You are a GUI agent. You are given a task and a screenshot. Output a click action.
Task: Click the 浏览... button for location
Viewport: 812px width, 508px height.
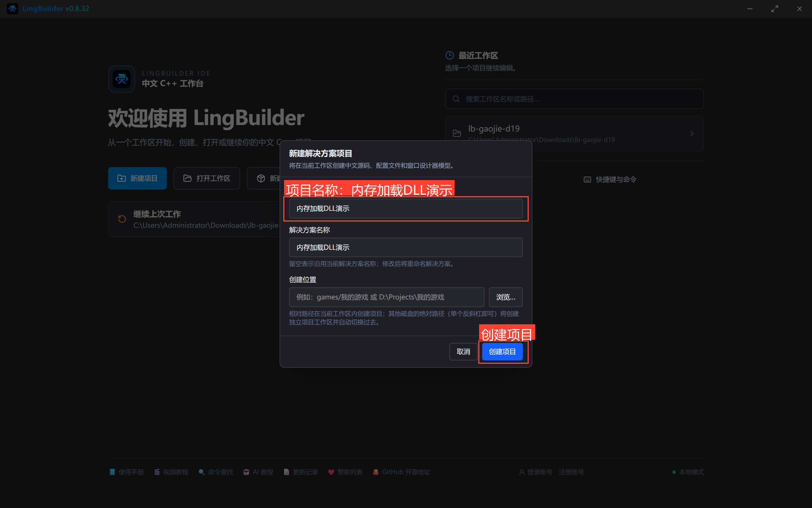tap(505, 297)
